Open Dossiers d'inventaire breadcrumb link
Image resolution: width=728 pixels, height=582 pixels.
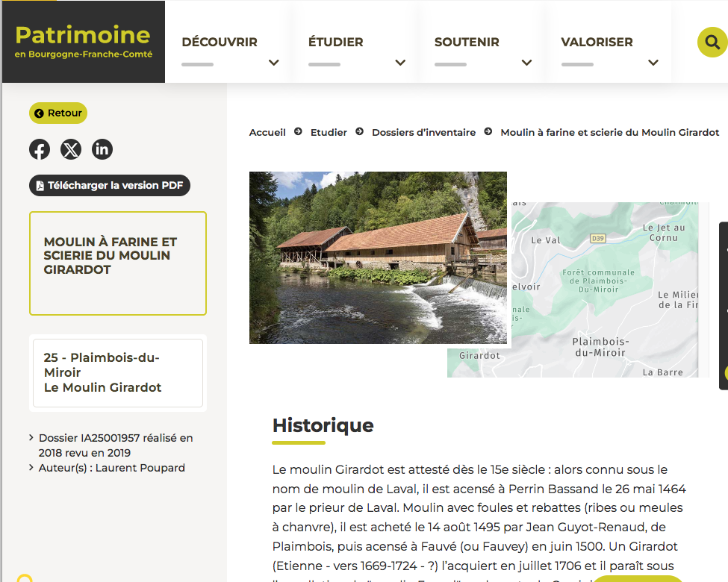tap(424, 132)
